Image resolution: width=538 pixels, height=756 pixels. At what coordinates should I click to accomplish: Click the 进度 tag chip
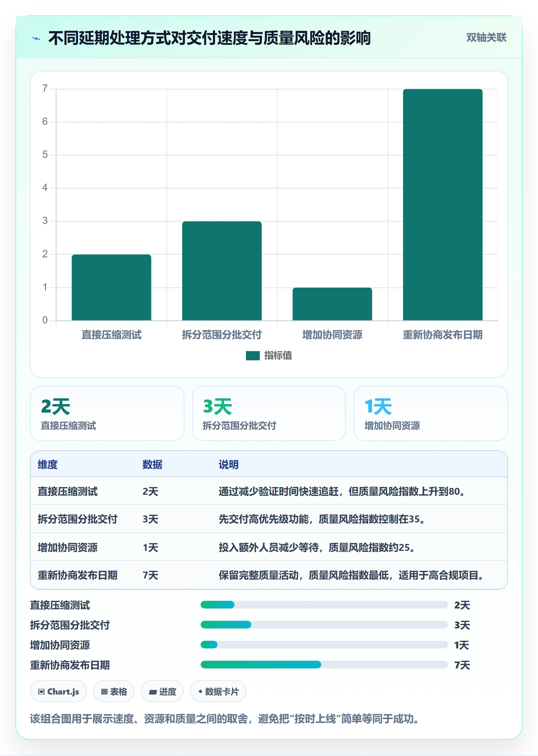(x=162, y=691)
